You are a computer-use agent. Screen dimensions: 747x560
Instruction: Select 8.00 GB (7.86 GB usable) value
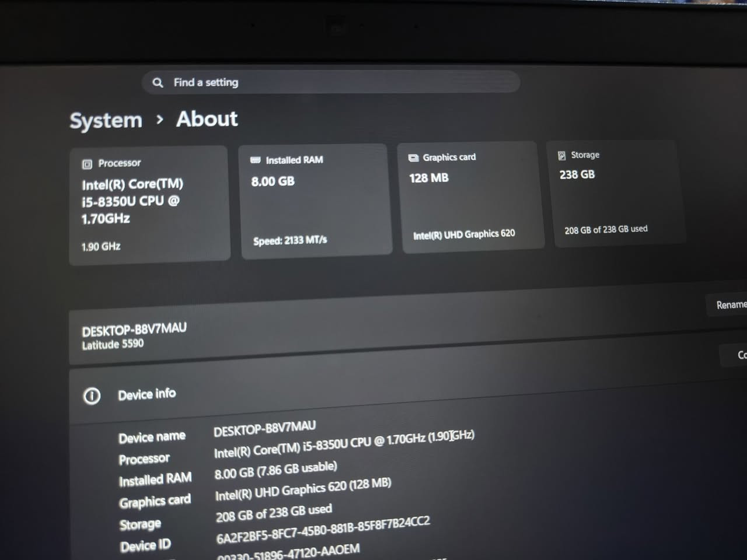[275, 470]
